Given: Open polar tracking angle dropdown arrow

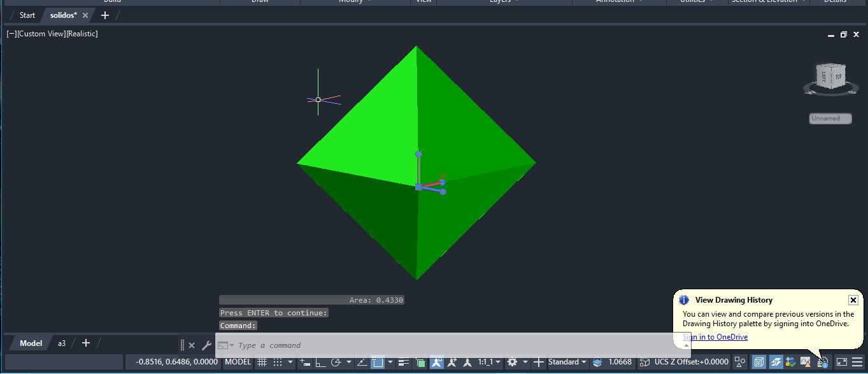Looking at the screenshot, I should (349, 363).
